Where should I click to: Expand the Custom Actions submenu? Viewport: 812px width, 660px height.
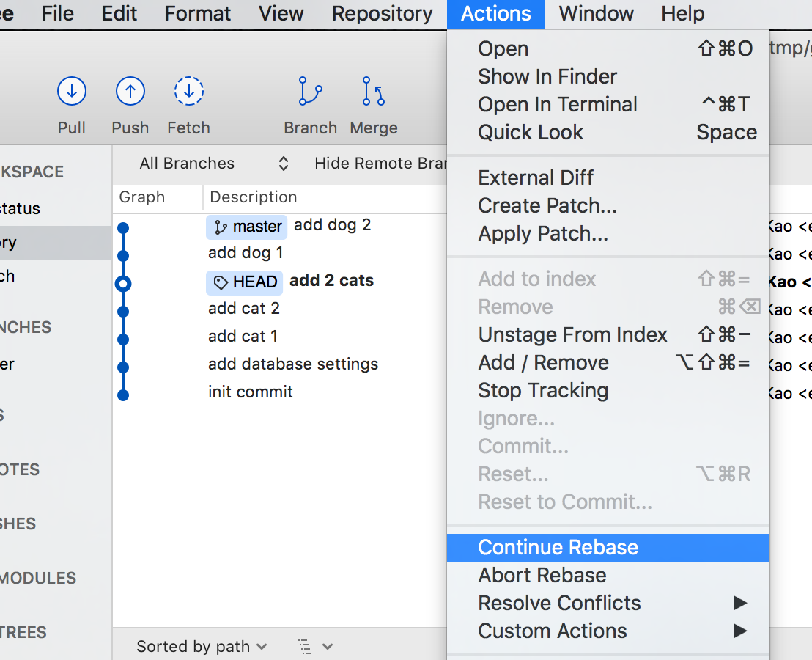(x=553, y=631)
